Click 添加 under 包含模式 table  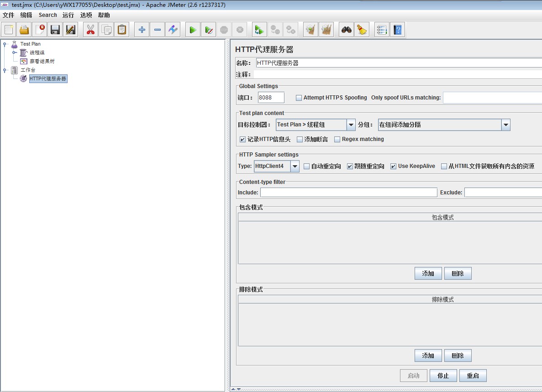(x=428, y=273)
